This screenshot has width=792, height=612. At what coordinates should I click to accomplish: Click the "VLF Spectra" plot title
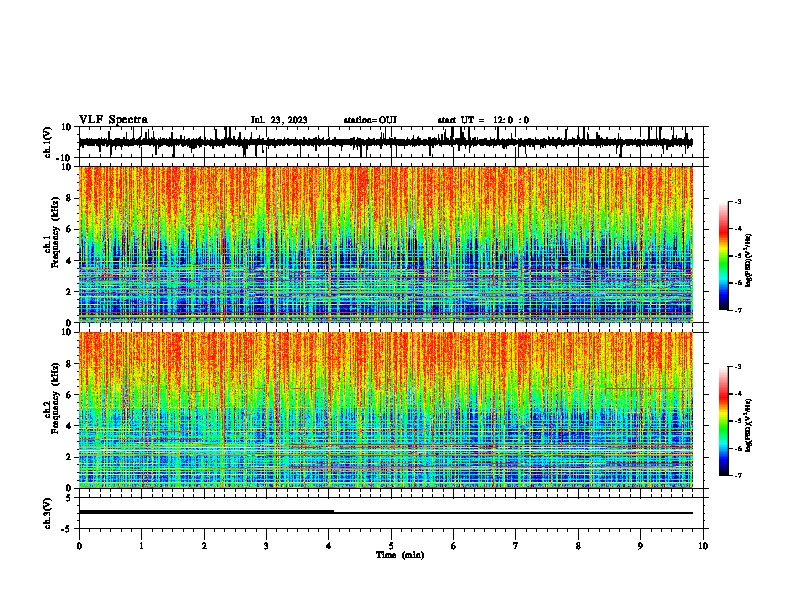(x=113, y=120)
